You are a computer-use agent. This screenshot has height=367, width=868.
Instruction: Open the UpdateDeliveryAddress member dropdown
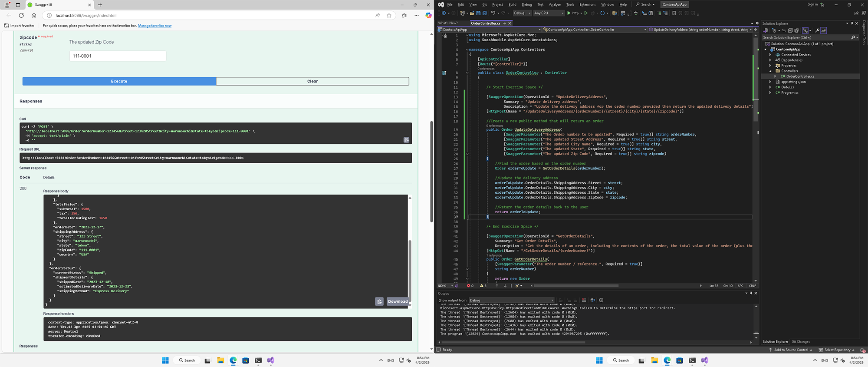[x=700, y=30]
